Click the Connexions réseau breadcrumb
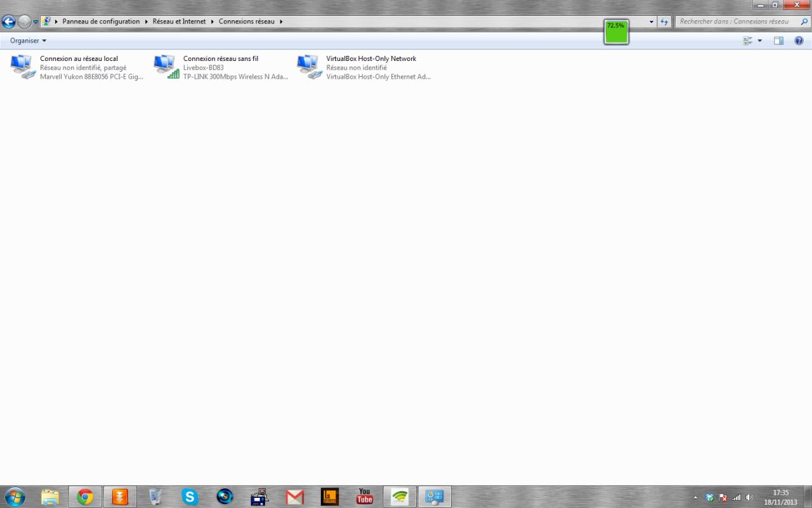812x508 pixels. click(x=247, y=22)
